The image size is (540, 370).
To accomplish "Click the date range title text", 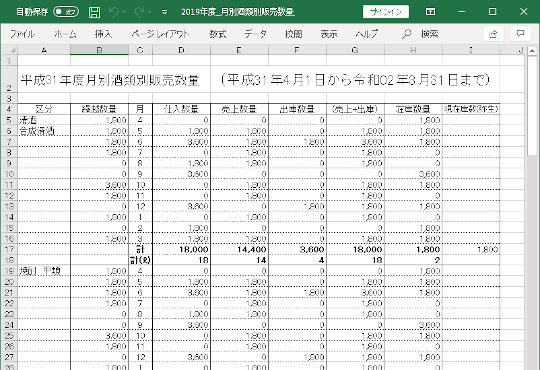I will (x=355, y=80).
